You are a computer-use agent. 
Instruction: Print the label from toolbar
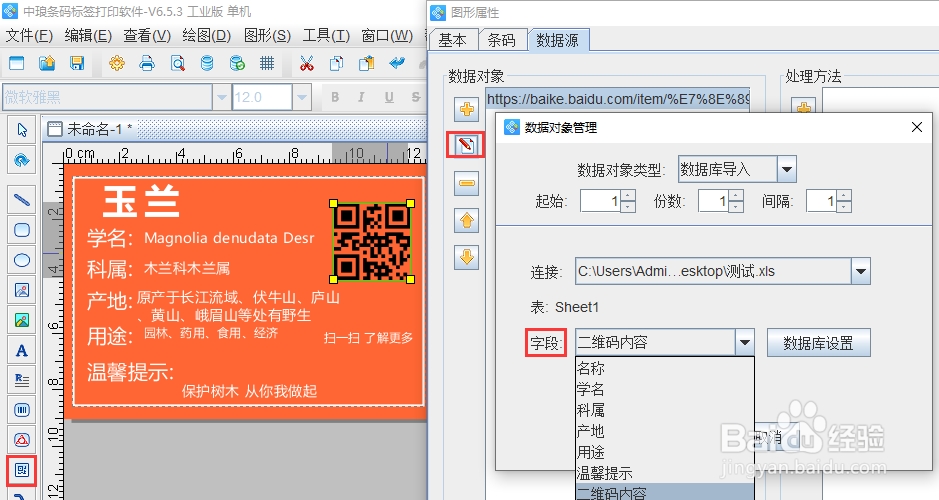click(x=147, y=63)
